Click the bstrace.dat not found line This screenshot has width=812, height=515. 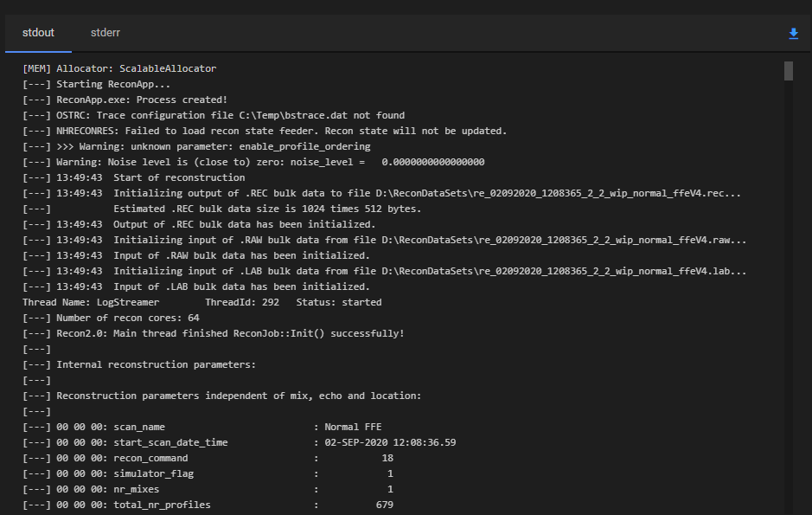click(x=214, y=115)
